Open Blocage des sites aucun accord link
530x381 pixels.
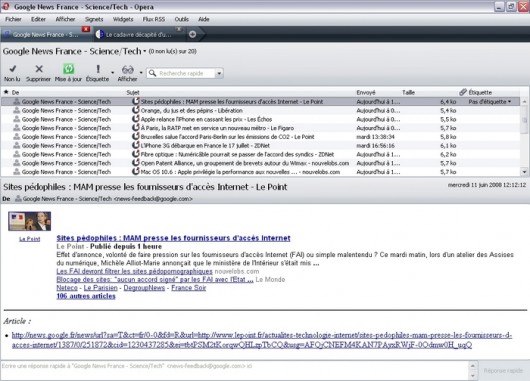(x=155, y=280)
